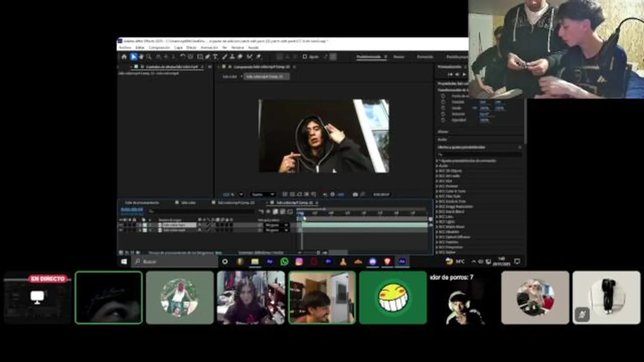Open File Explorer from the taskbar
644x362 pixels.
(x=255, y=261)
